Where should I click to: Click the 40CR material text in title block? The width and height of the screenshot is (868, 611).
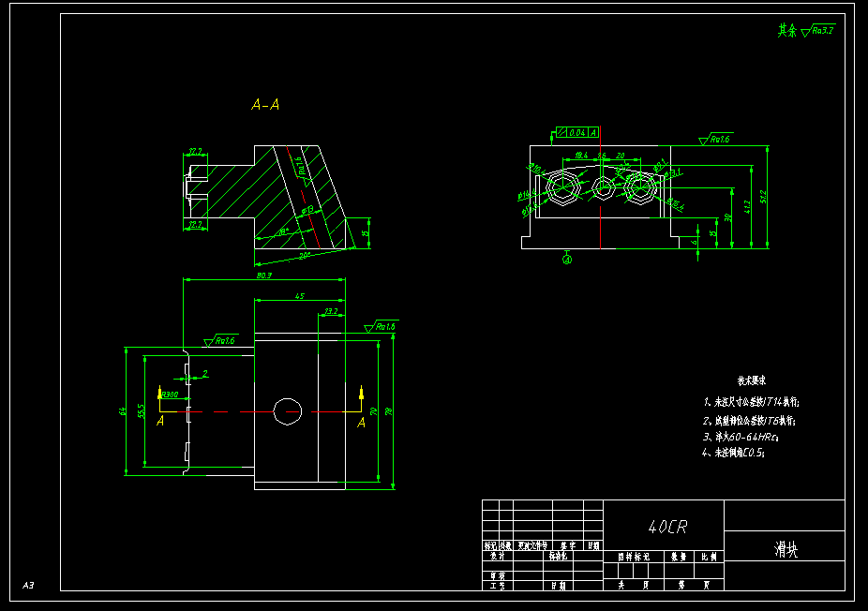pos(667,527)
